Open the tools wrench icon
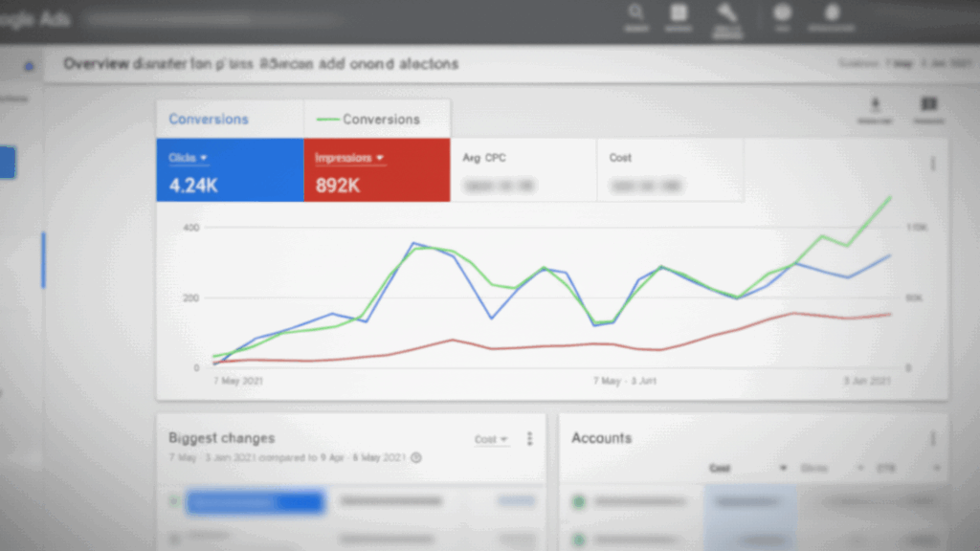 (727, 13)
